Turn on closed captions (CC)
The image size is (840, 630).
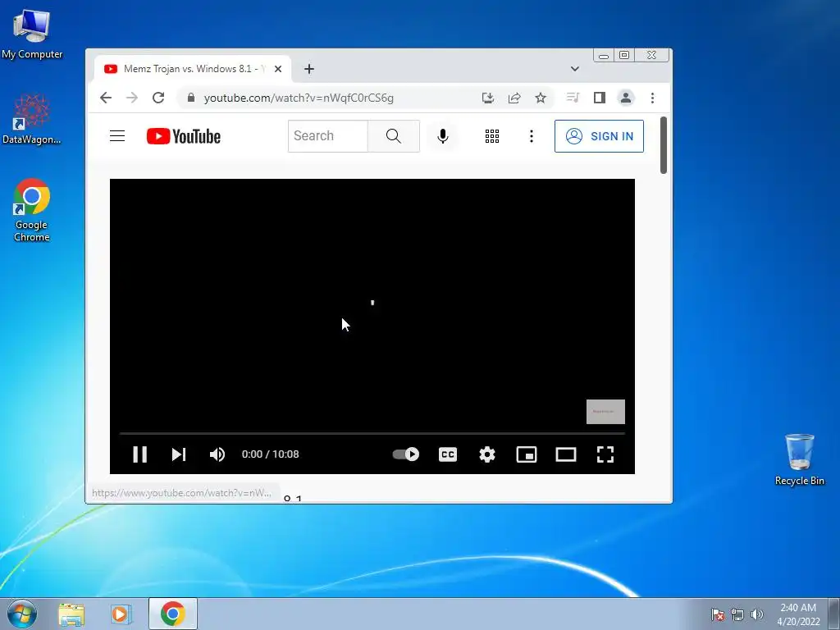448,454
